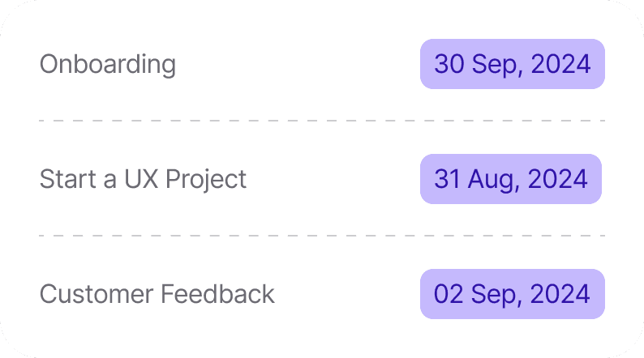Screen dimensions: 644x358
Task: Click the divider above Customer Feedback
Action: pyautogui.click(x=322, y=236)
